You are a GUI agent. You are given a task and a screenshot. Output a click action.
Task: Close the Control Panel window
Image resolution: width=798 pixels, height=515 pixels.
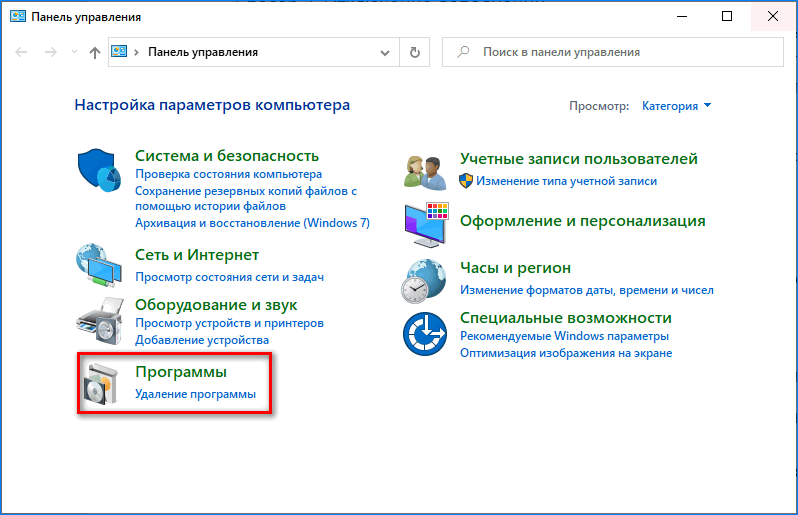(773, 16)
